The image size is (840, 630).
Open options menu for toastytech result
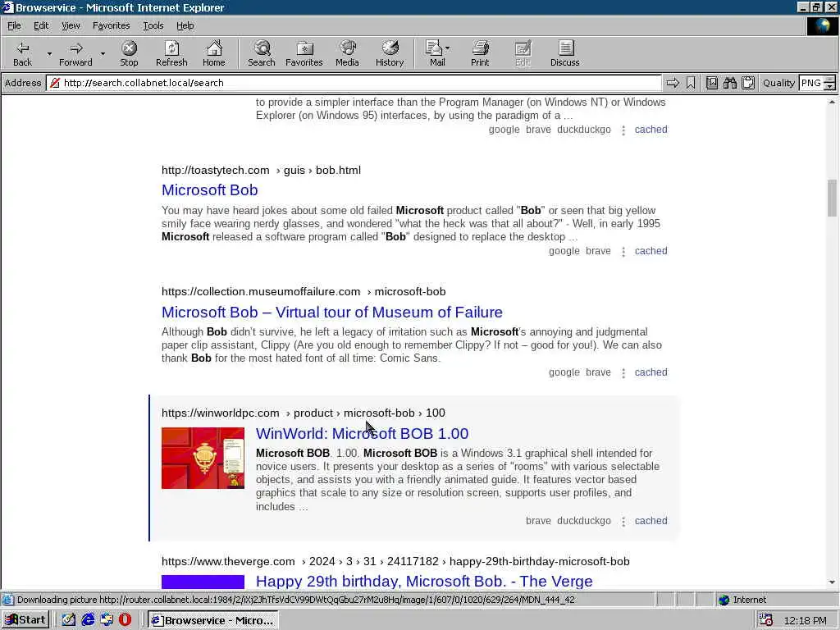[623, 252]
